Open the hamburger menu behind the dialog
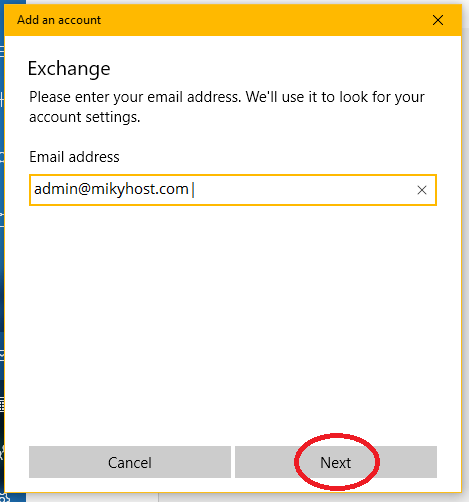The image size is (469, 502). (2, 52)
